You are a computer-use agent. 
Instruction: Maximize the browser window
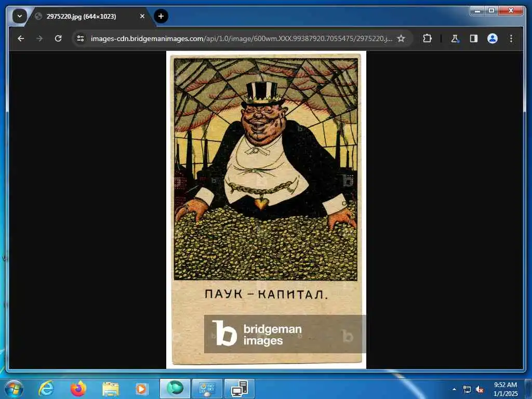click(491, 11)
